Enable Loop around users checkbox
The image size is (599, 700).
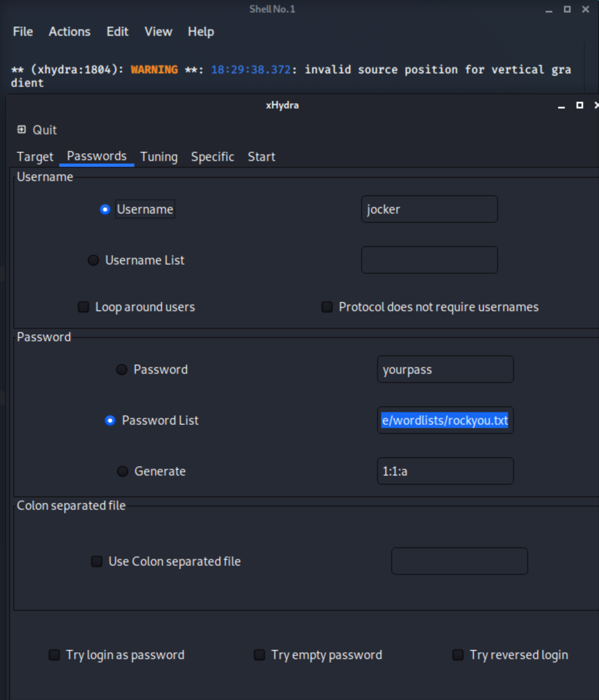coord(84,307)
